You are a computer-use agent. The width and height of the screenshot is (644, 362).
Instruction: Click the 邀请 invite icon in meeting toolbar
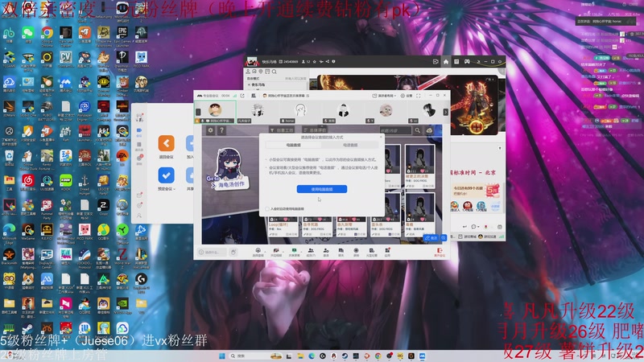(x=326, y=252)
